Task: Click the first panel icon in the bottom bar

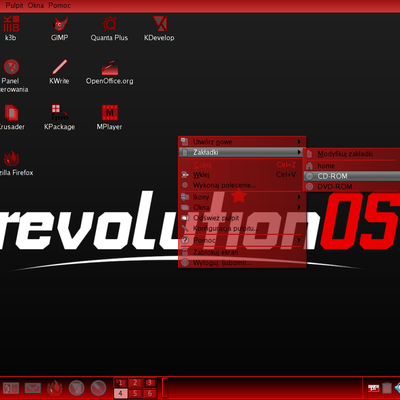Action: click(11, 388)
